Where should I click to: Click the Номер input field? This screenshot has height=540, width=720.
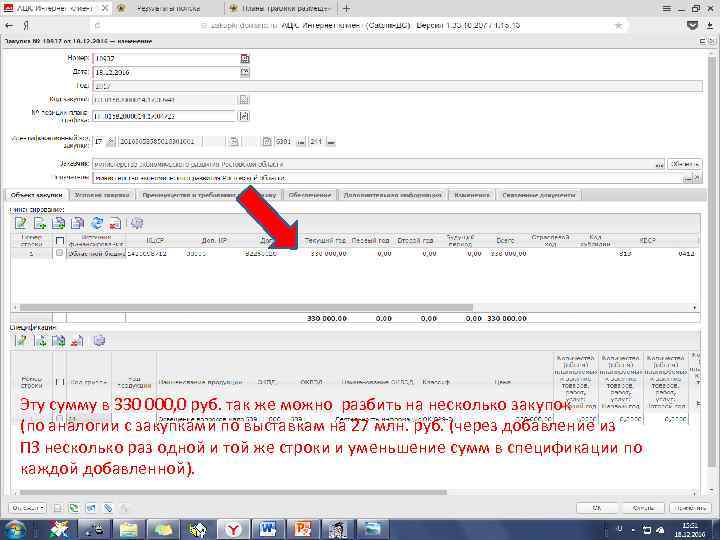pyautogui.click(x=166, y=58)
